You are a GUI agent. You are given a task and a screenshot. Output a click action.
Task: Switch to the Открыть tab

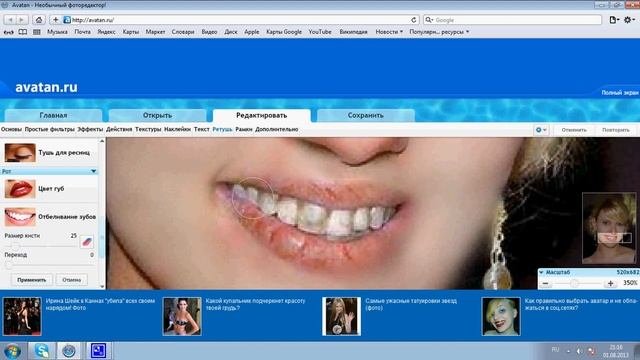pyautogui.click(x=158, y=116)
